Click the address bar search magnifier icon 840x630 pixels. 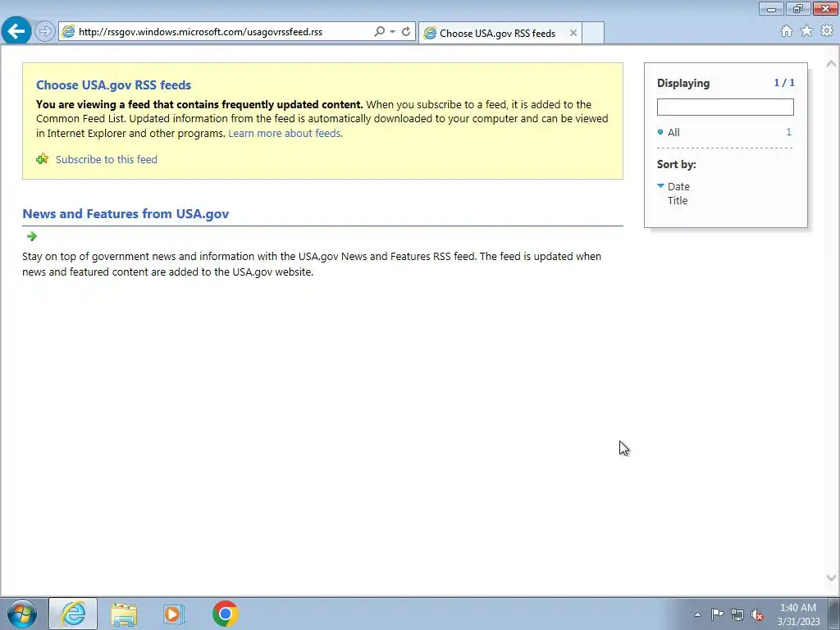click(x=379, y=32)
